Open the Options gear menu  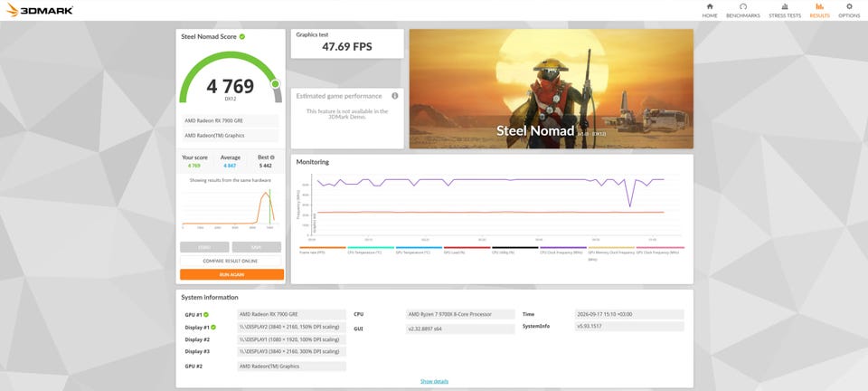tap(849, 11)
